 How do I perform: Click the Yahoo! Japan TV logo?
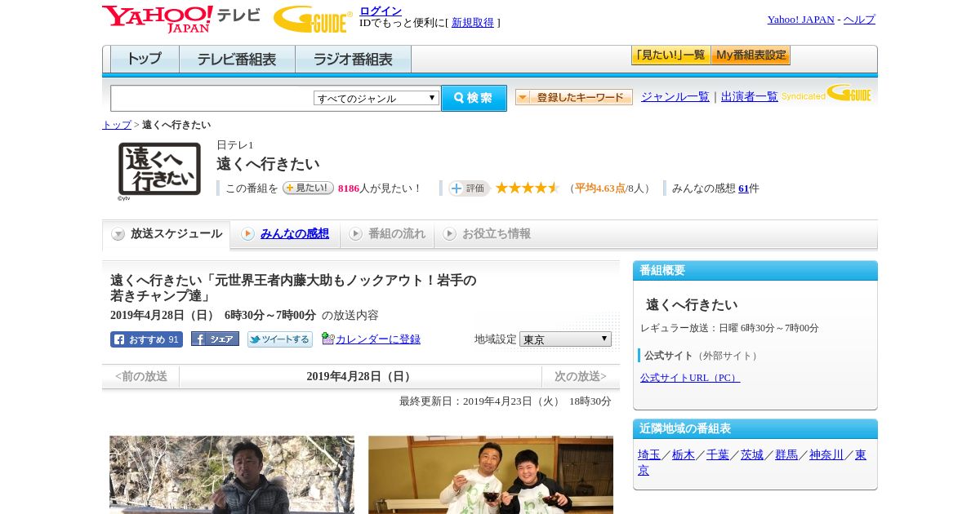point(181,19)
